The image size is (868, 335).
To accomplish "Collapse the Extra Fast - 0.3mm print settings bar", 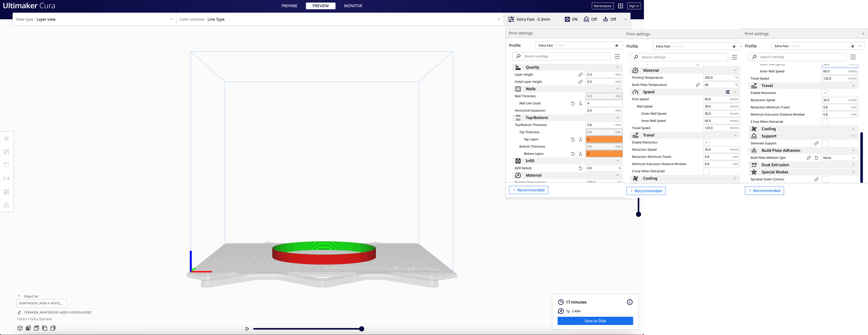I will click(567, 19).
